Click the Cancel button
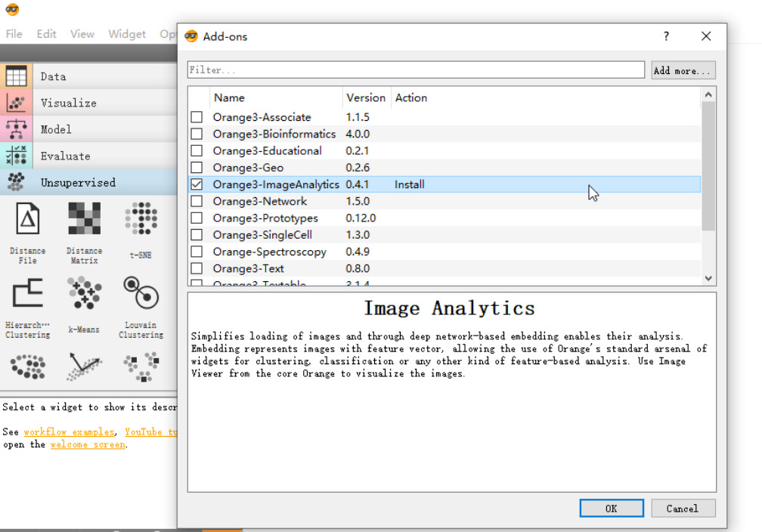This screenshot has height=532, width=762. pos(683,508)
